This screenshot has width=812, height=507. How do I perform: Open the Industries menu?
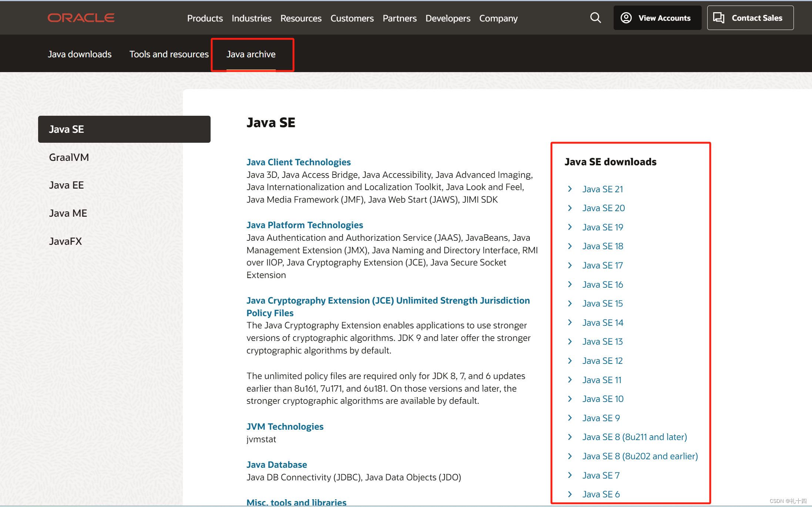tap(252, 18)
